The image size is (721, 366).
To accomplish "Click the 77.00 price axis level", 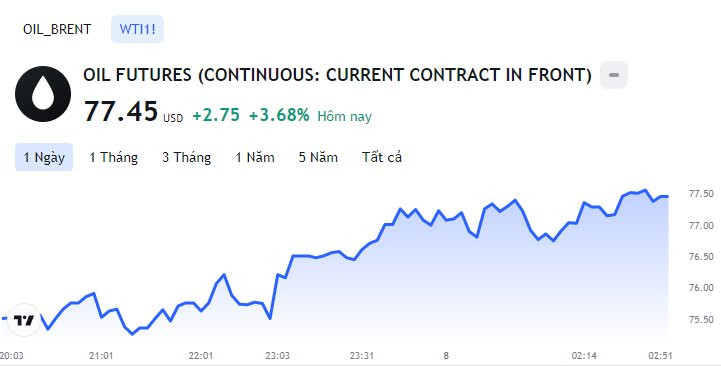I will [x=701, y=226].
